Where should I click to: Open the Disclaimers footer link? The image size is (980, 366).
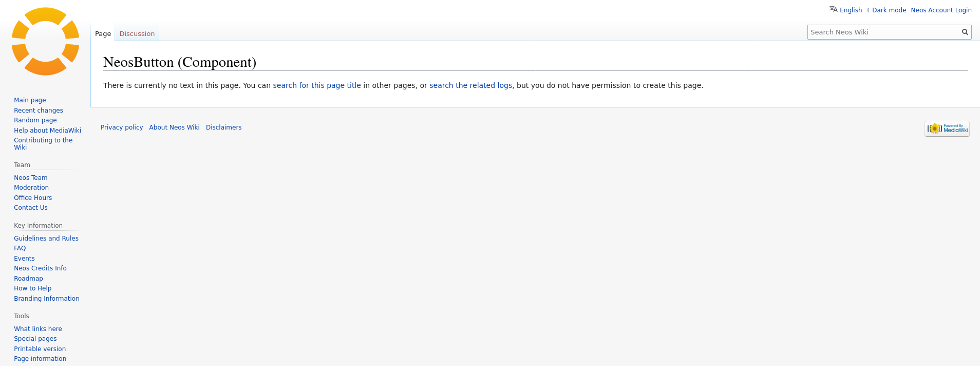pos(223,127)
